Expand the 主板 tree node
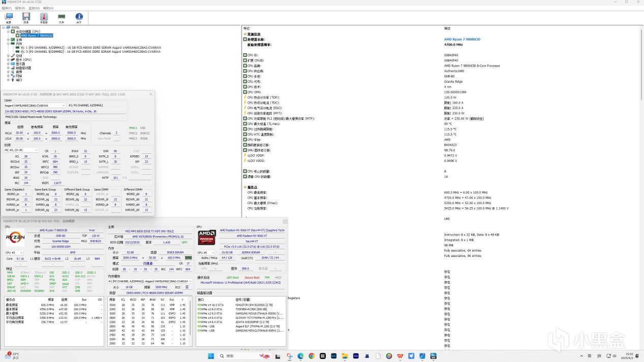Viewport: 644px width, 362px height. click(x=8, y=40)
